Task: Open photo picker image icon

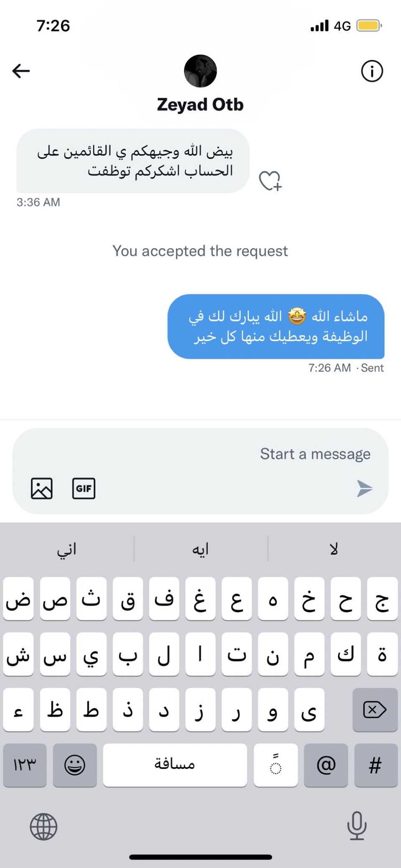Action: (x=42, y=488)
